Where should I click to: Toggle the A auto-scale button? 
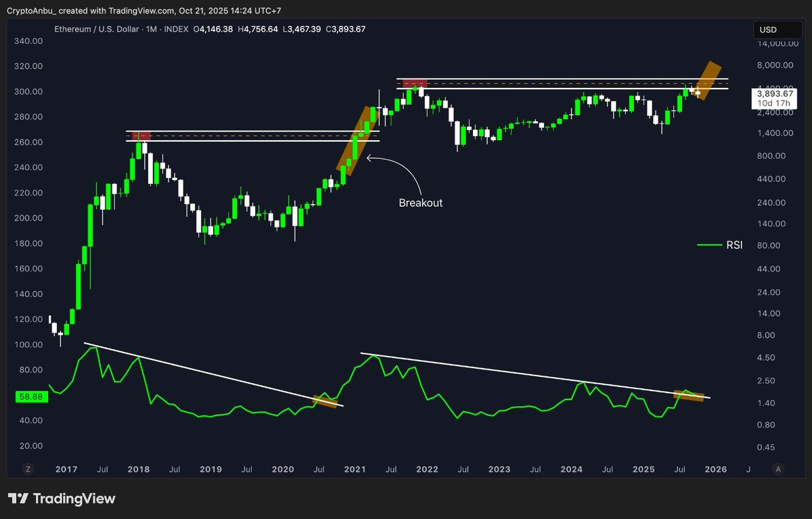tap(779, 468)
